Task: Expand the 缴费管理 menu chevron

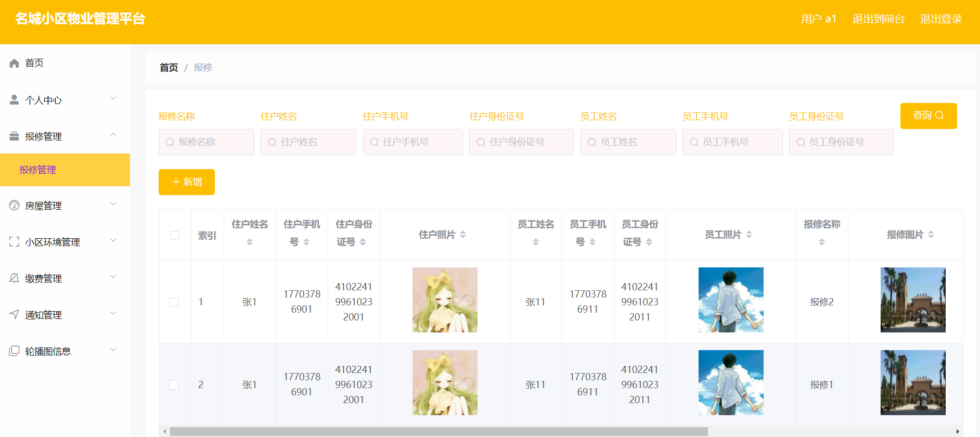Action: coord(113,277)
